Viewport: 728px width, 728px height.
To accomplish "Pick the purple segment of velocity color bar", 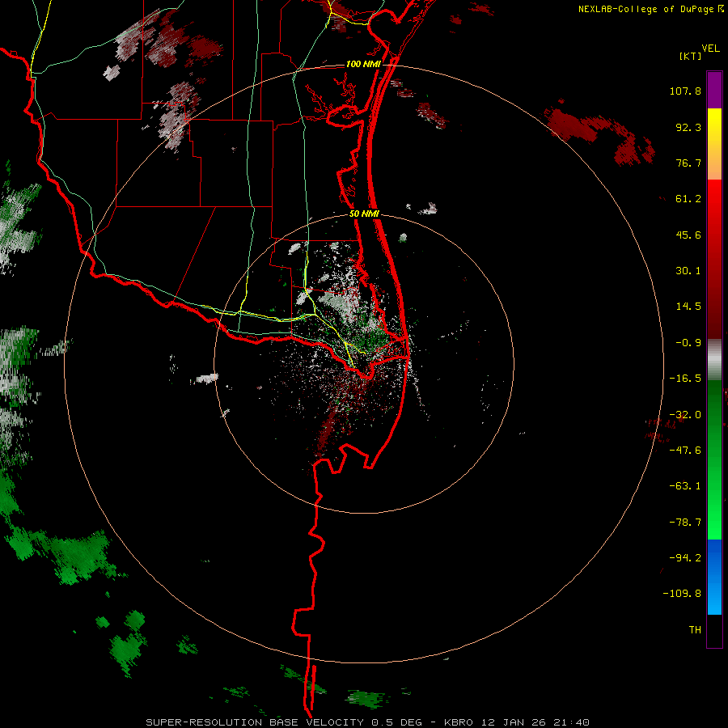I will pos(714,90).
